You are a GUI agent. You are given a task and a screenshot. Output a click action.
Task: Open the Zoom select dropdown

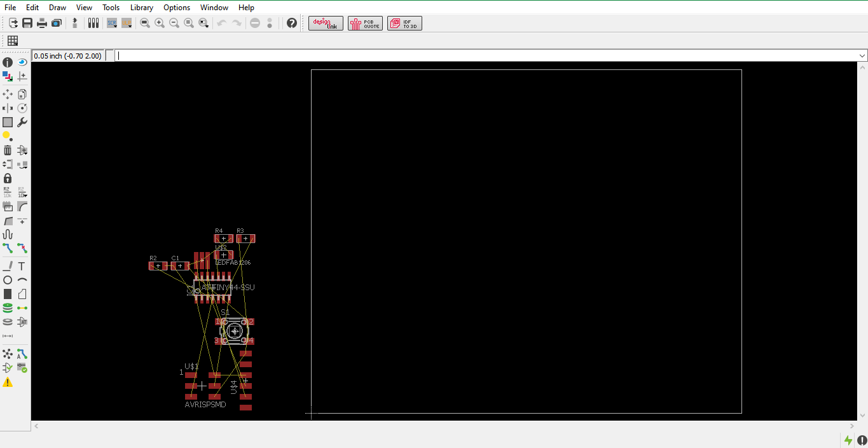[203, 23]
